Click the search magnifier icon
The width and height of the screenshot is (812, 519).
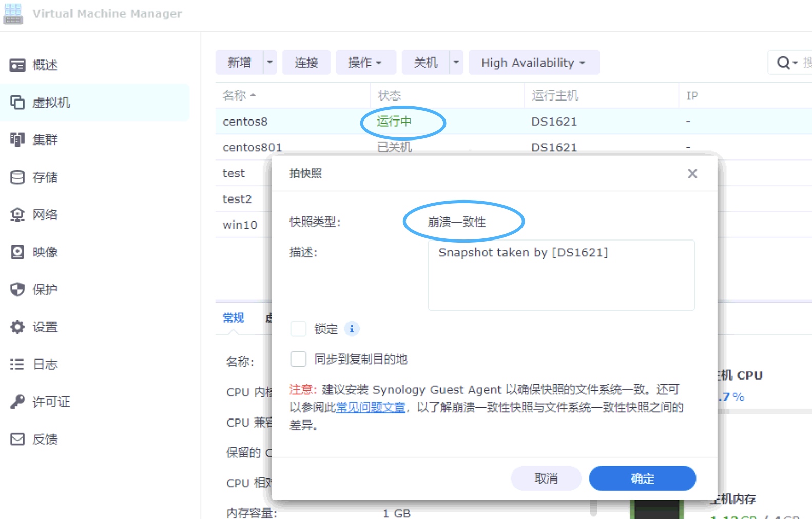click(x=783, y=63)
